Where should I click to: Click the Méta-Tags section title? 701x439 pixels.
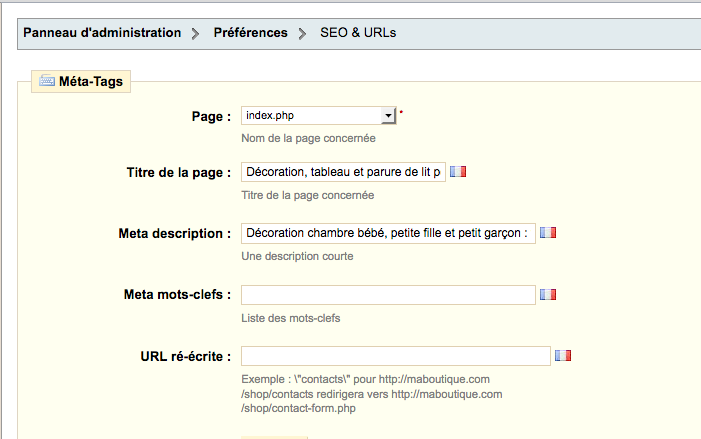[91, 81]
